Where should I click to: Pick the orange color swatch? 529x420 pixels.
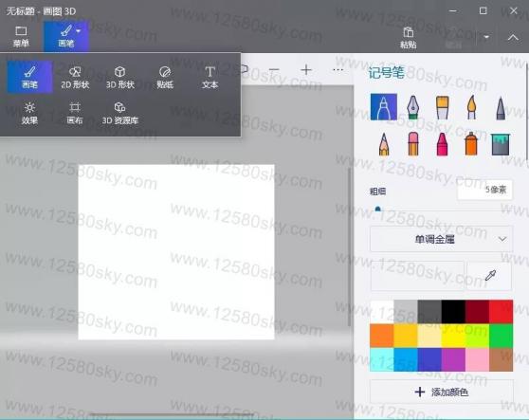(x=381, y=336)
